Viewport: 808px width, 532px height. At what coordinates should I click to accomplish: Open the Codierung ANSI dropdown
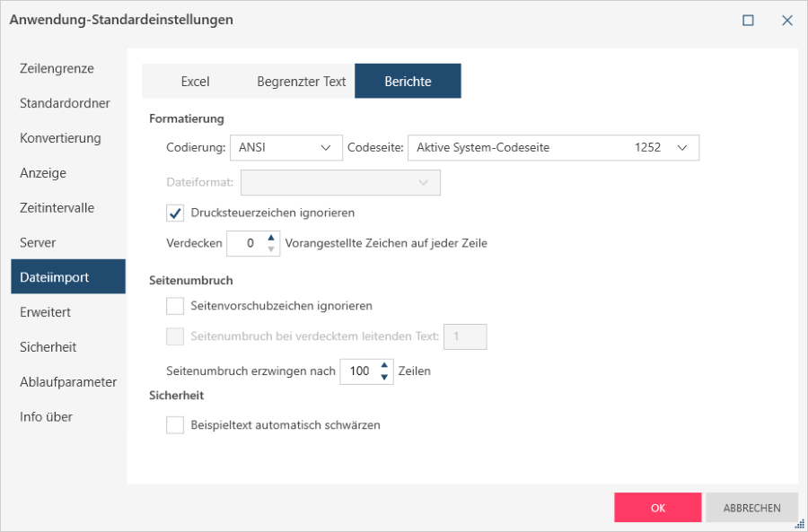285,147
